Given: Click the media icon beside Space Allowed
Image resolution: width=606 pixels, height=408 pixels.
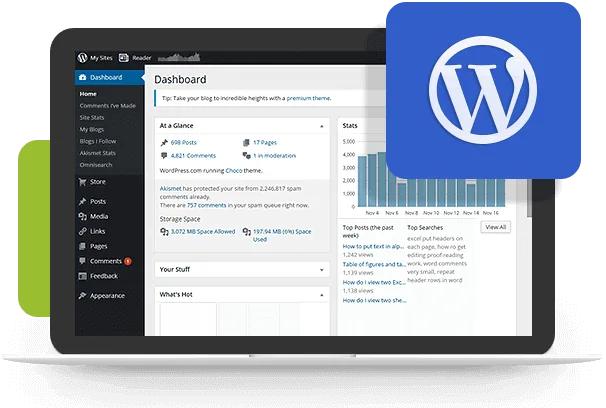Looking at the screenshot, I should 164,231.
